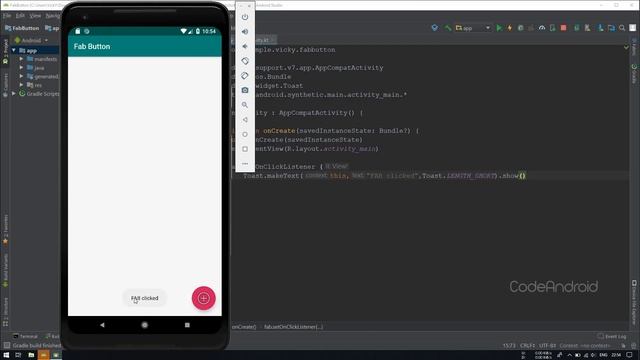The height and width of the screenshot is (360, 640).
Task: Tap Android home button on phone screen
Action: tap(144, 325)
